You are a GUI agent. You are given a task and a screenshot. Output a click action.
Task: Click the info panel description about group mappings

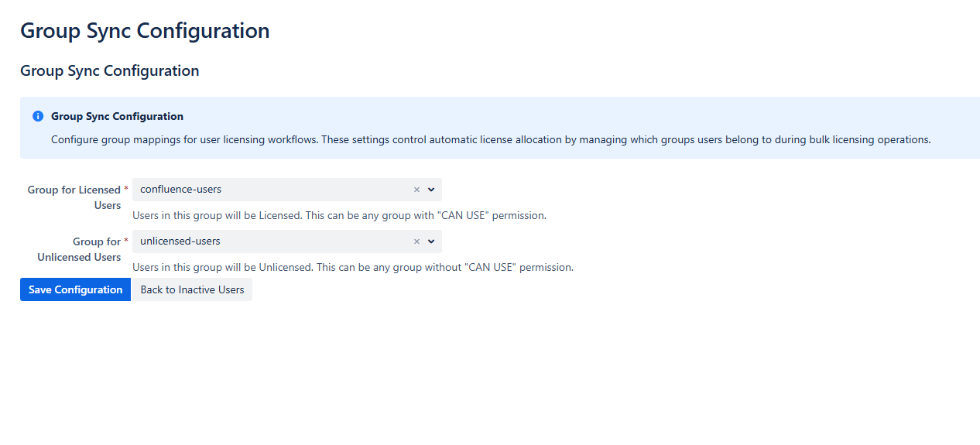coord(490,140)
